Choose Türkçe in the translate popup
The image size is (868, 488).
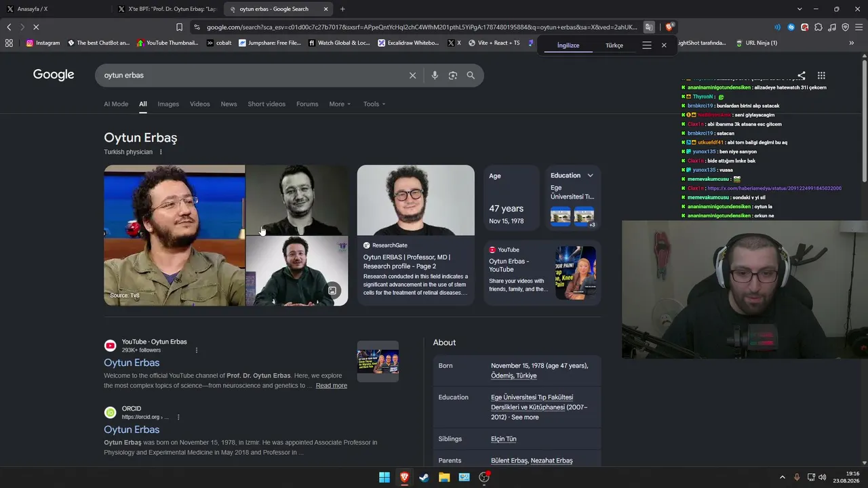tap(614, 45)
